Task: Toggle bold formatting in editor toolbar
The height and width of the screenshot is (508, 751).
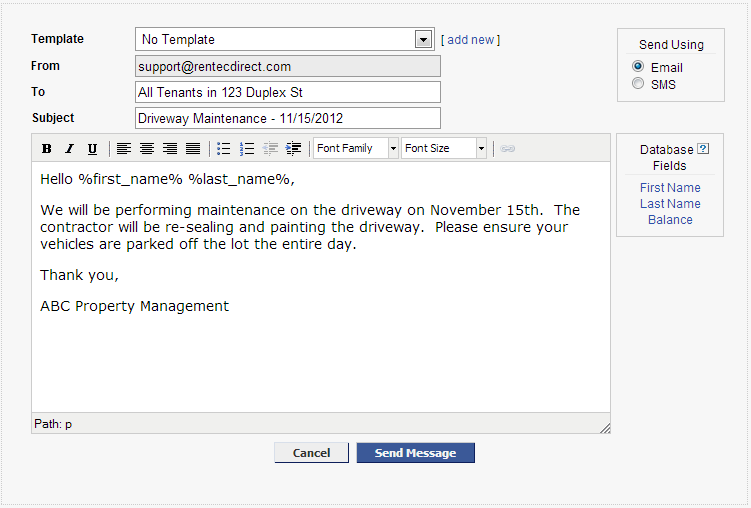Action: tap(46, 149)
